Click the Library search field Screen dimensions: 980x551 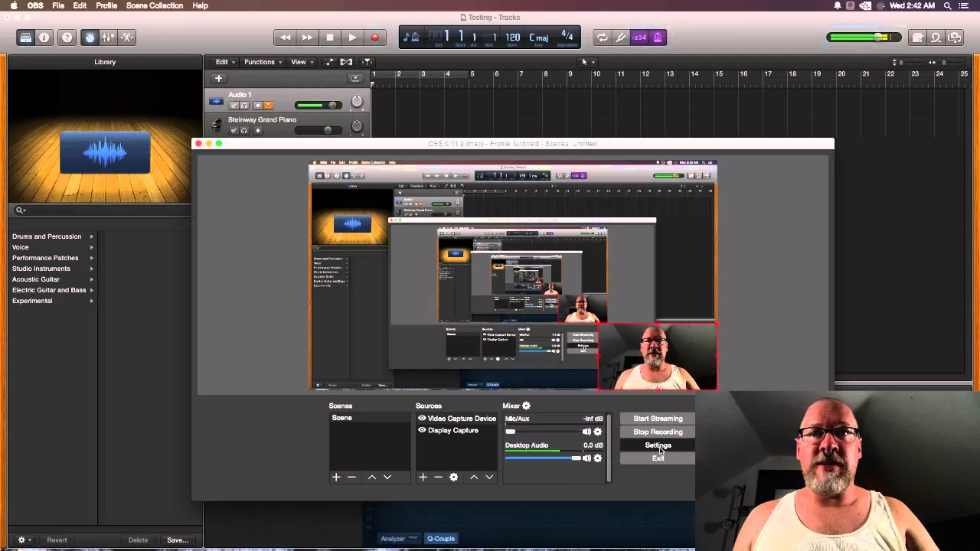103,210
